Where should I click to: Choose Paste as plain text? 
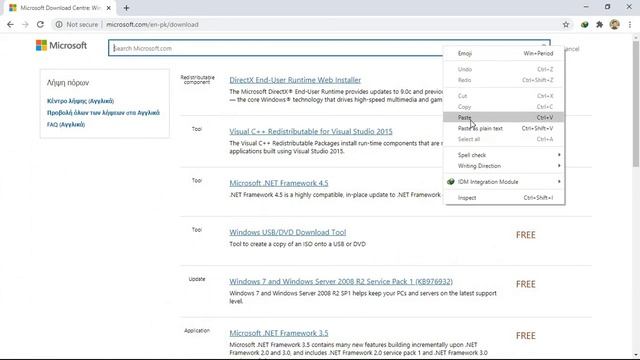(x=504, y=128)
